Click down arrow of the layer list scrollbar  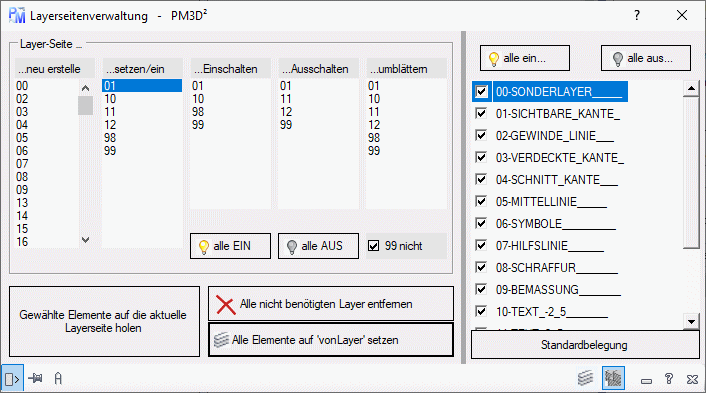pos(691,321)
